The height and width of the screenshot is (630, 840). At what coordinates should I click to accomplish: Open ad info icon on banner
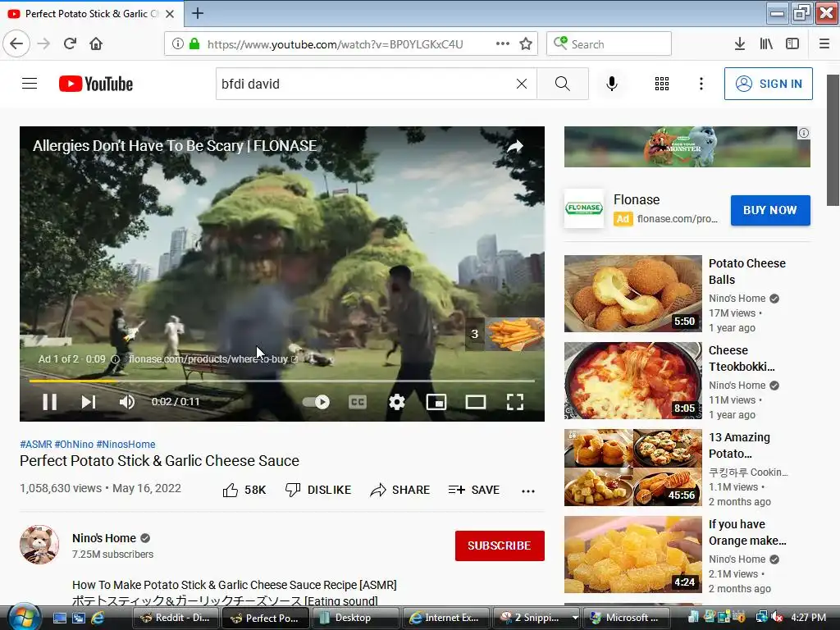(x=804, y=133)
